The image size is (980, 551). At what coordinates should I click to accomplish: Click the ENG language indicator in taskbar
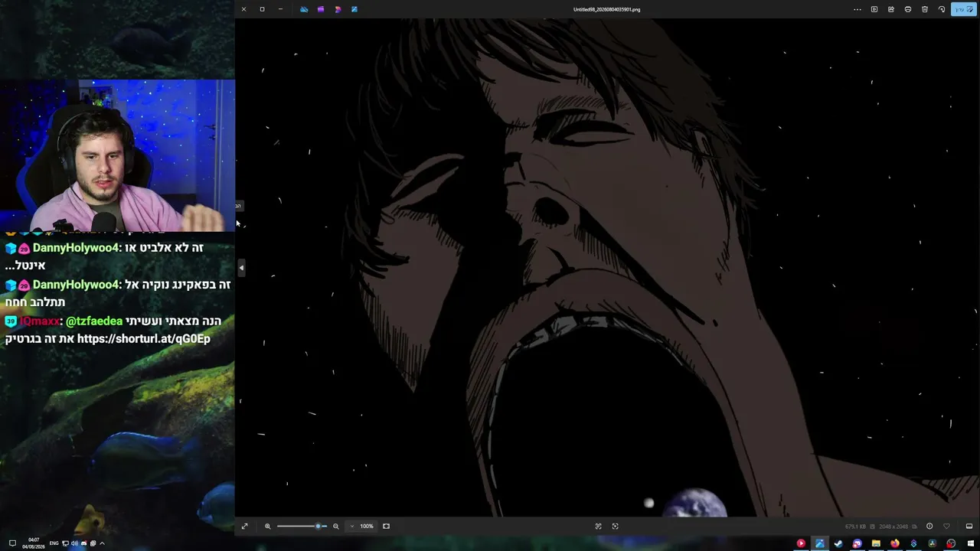click(x=54, y=543)
